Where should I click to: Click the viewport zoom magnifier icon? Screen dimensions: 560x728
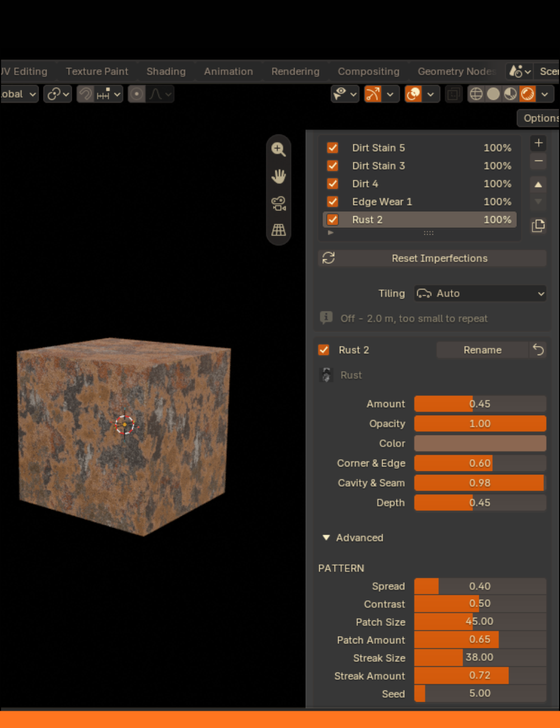(x=278, y=149)
